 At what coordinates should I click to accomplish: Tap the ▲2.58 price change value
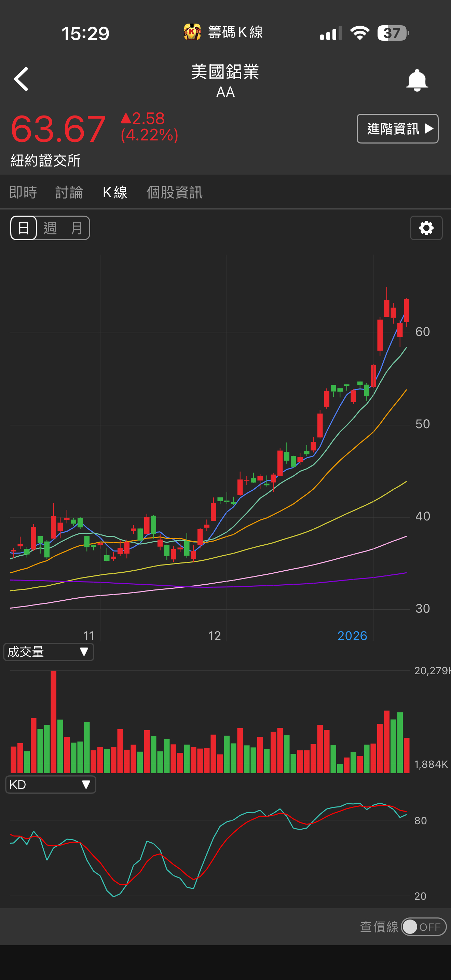[x=142, y=119]
